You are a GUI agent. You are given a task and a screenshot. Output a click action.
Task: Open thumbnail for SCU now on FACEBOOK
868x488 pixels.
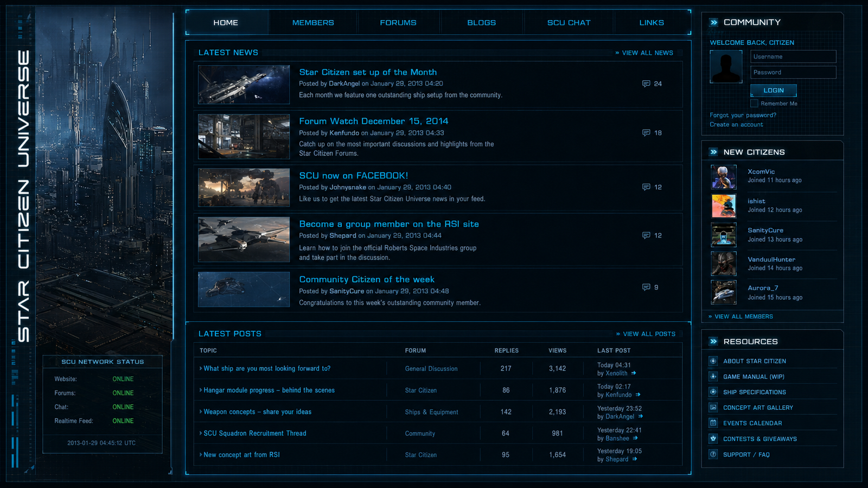pos(244,188)
